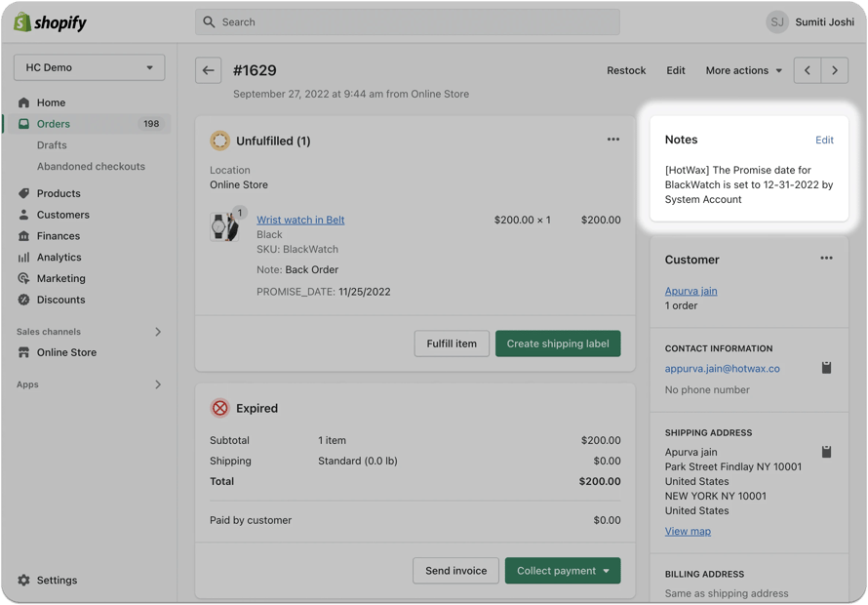The height and width of the screenshot is (605, 868).
Task: Open the Wrist watch in Belt link
Action: click(300, 220)
